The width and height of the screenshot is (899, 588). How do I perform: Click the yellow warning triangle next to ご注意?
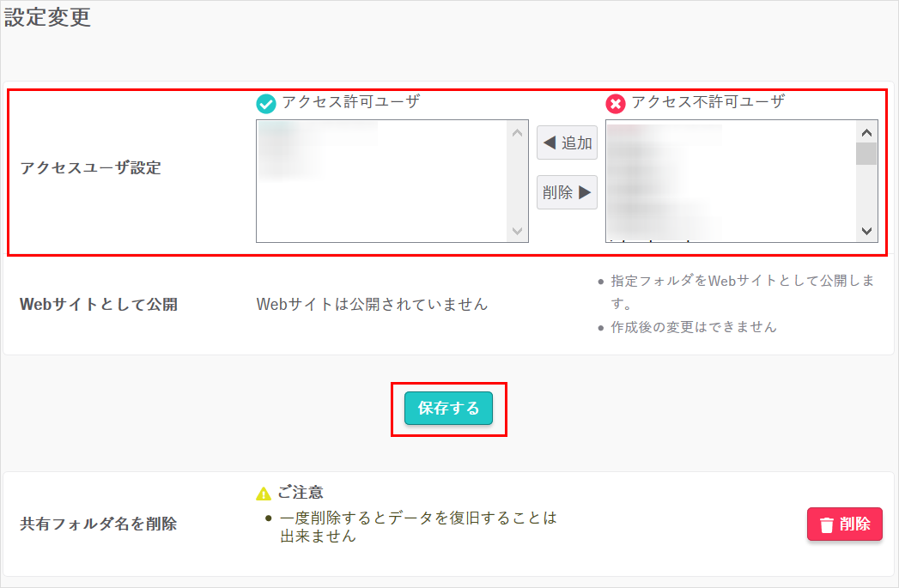tap(264, 494)
